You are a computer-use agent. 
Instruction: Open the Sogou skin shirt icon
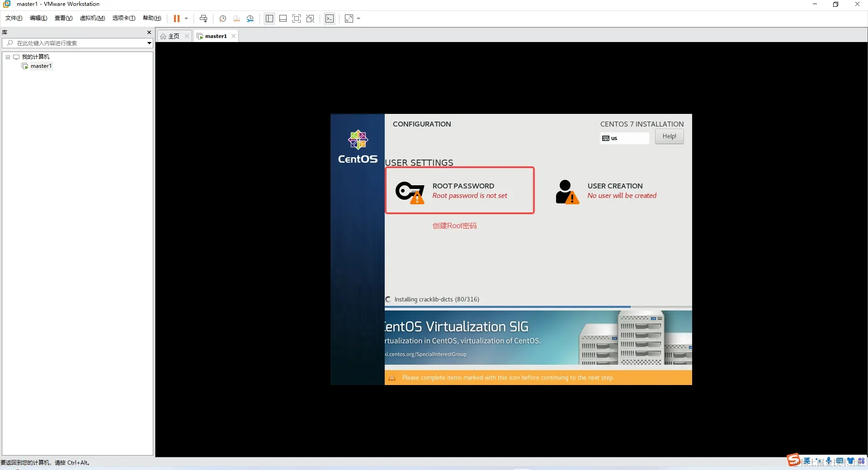(850, 461)
